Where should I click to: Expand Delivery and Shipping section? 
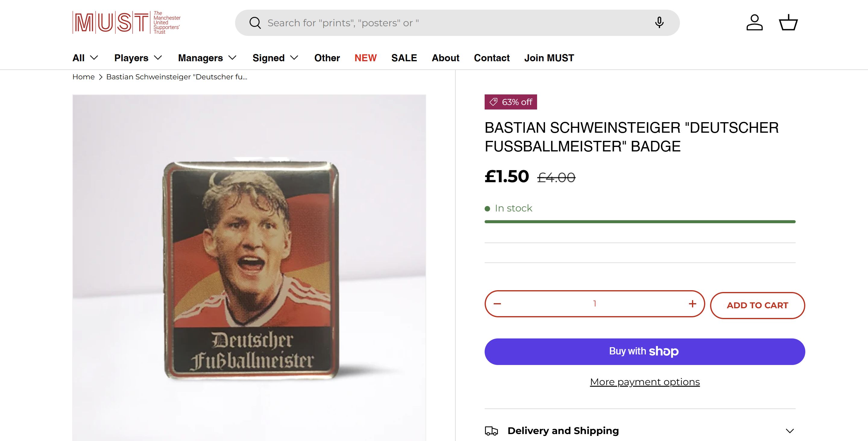coord(640,430)
